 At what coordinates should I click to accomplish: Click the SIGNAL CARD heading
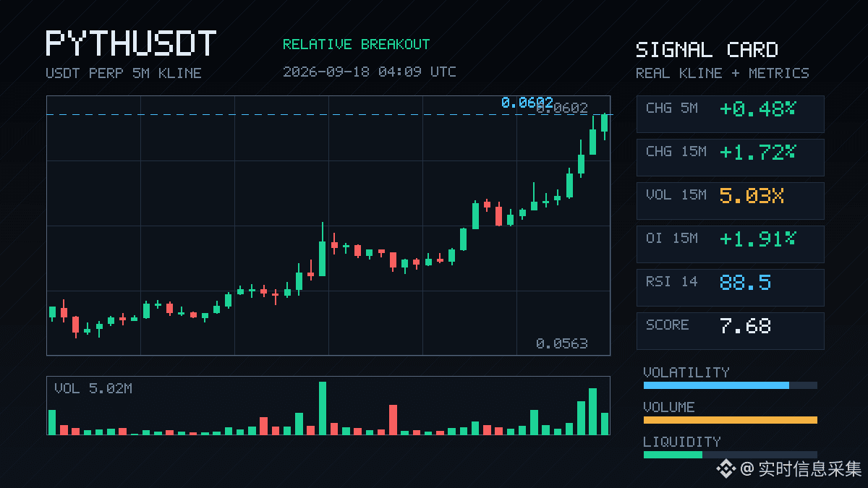pos(707,50)
